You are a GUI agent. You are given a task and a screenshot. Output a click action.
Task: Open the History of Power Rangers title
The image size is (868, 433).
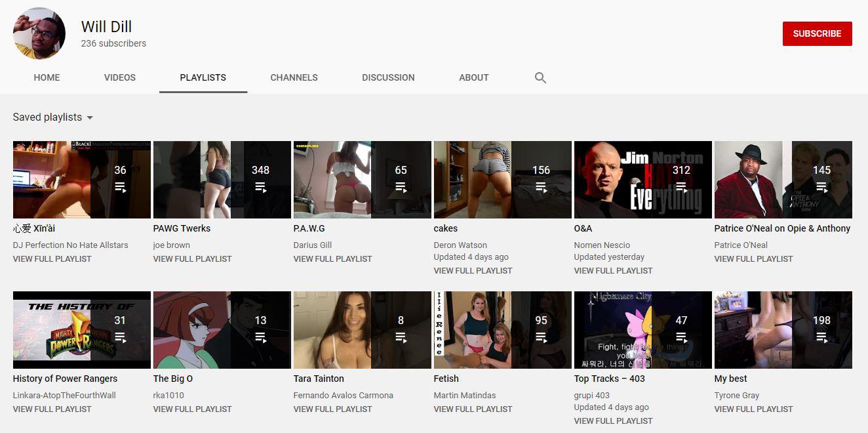(66, 379)
